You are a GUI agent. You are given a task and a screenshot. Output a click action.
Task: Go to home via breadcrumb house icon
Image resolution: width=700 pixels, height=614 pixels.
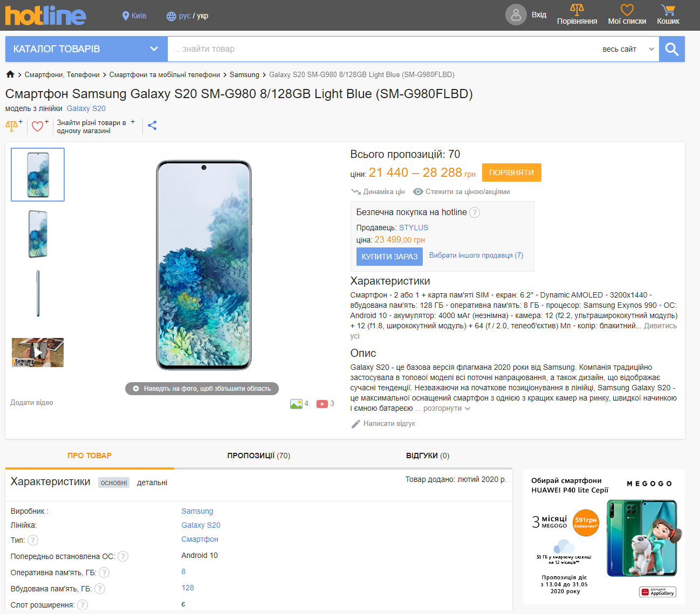click(10, 74)
